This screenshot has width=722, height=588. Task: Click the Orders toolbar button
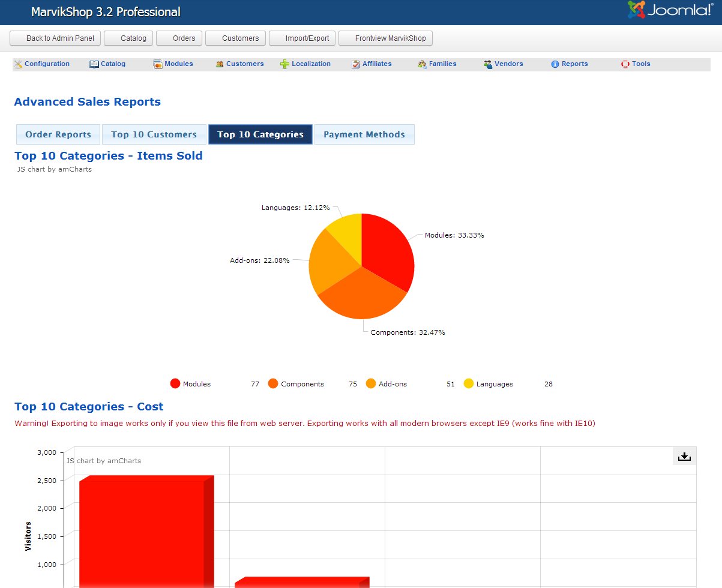[x=179, y=38]
